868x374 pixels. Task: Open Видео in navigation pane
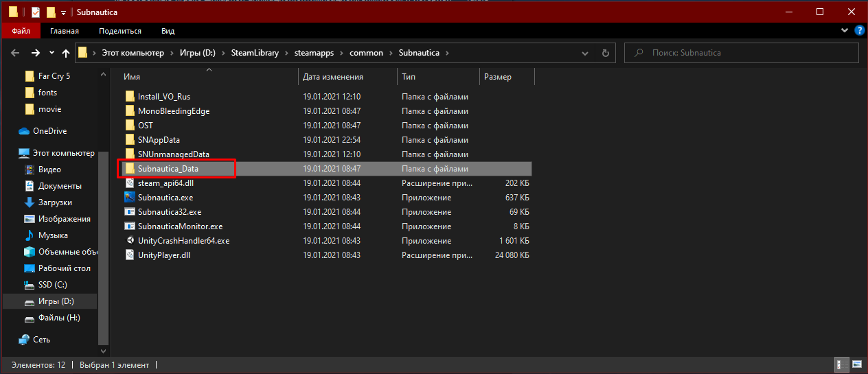pyautogui.click(x=49, y=170)
